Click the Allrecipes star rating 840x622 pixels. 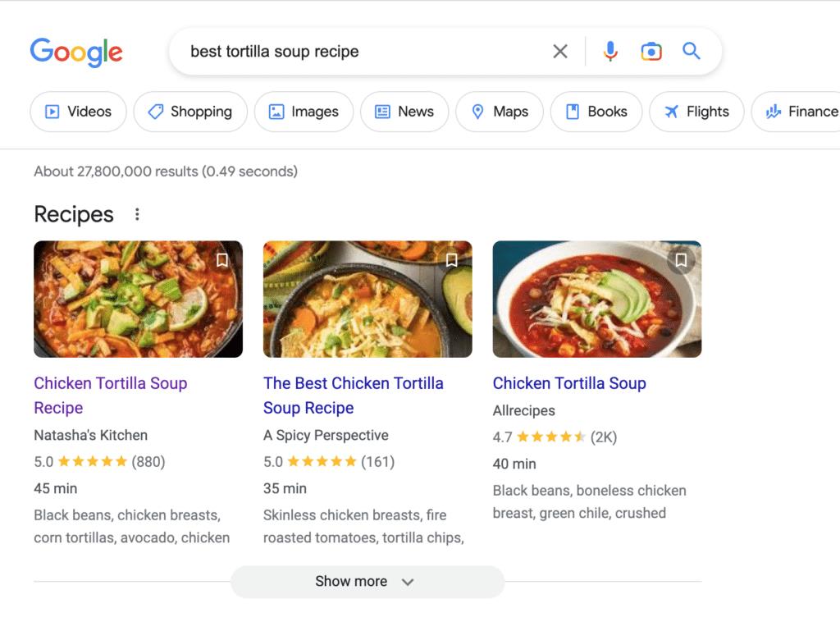click(x=552, y=437)
